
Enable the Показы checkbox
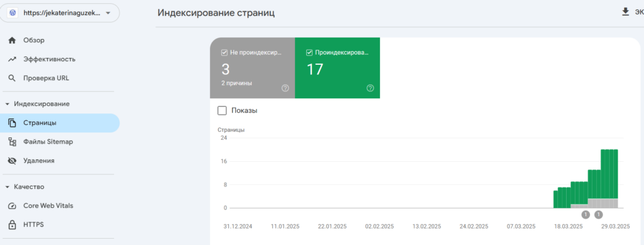click(x=222, y=111)
